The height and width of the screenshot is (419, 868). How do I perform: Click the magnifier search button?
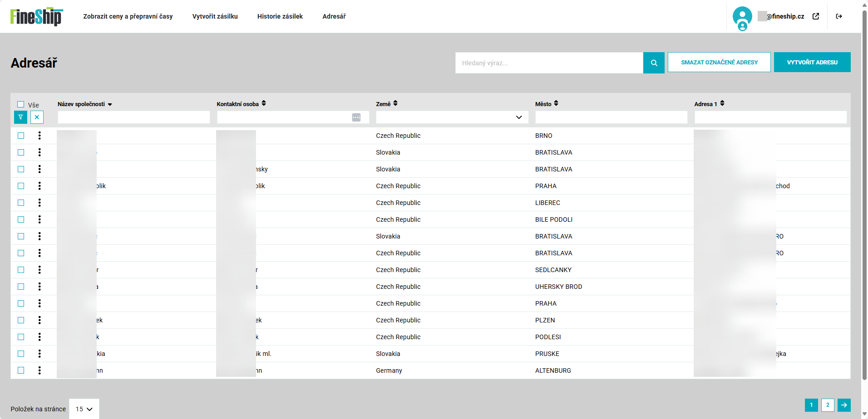click(x=654, y=63)
